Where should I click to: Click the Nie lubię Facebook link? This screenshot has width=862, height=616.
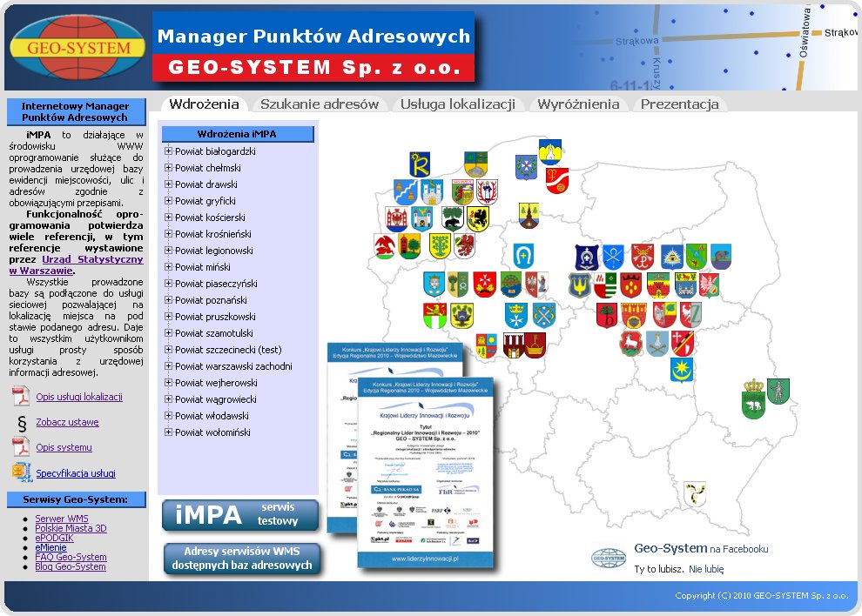pos(706,569)
